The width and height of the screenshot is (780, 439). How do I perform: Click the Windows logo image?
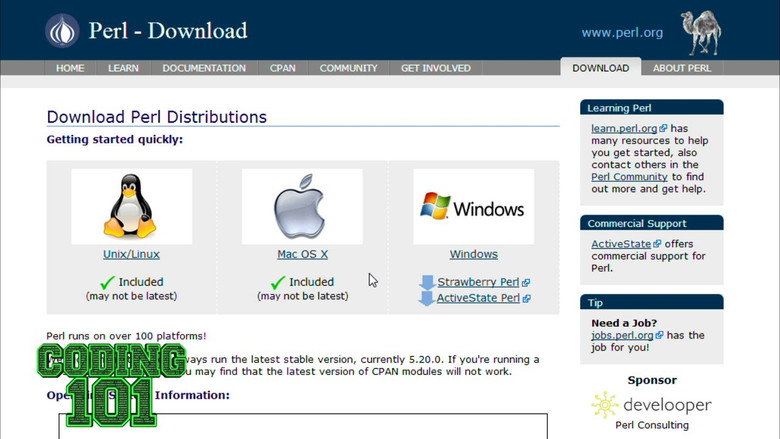tap(473, 207)
